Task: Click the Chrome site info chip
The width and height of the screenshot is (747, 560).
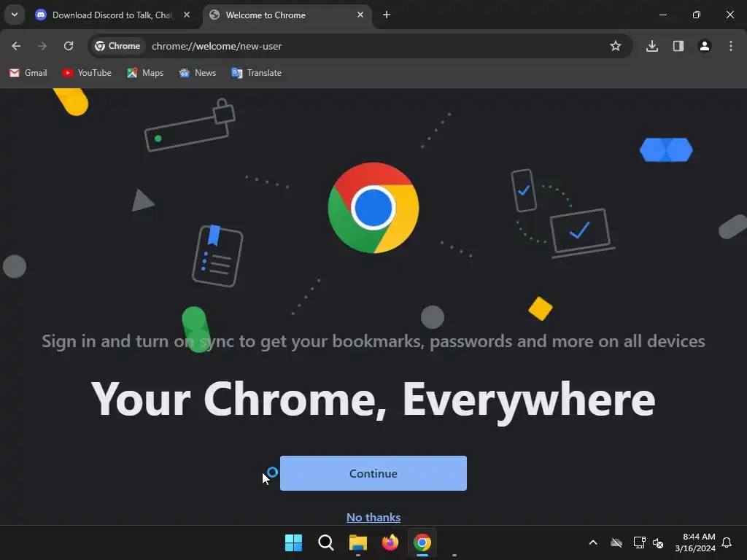Action: pyautogui.click(x=117, y=46)
